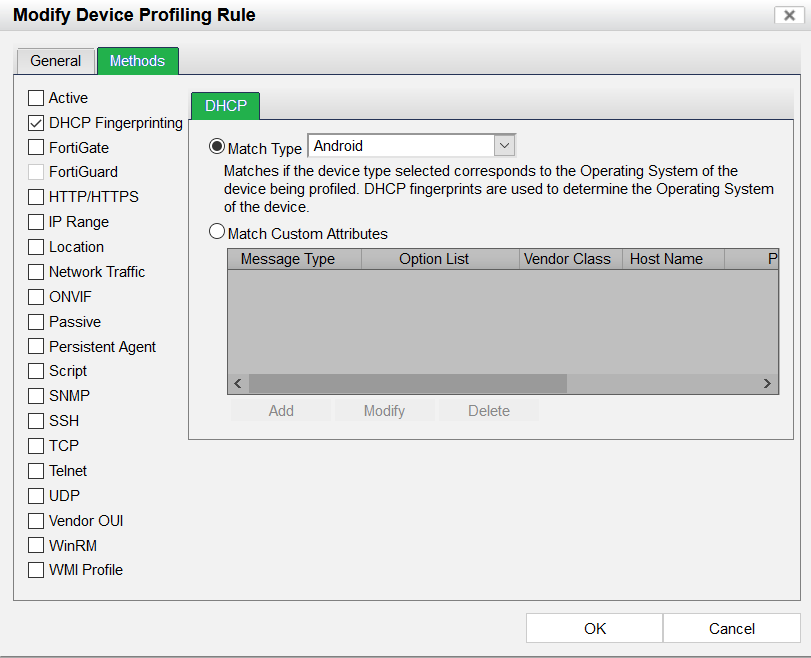This screenshot has height=658, width=811.
Task: Enable the Active method checkbox
Action: [36, 98]
